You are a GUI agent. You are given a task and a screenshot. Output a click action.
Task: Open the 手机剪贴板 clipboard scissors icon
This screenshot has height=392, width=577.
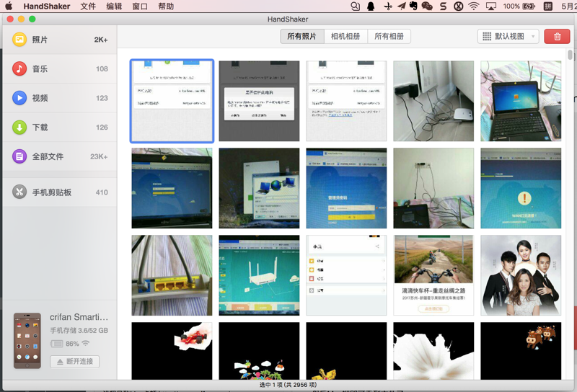(19, 192)
